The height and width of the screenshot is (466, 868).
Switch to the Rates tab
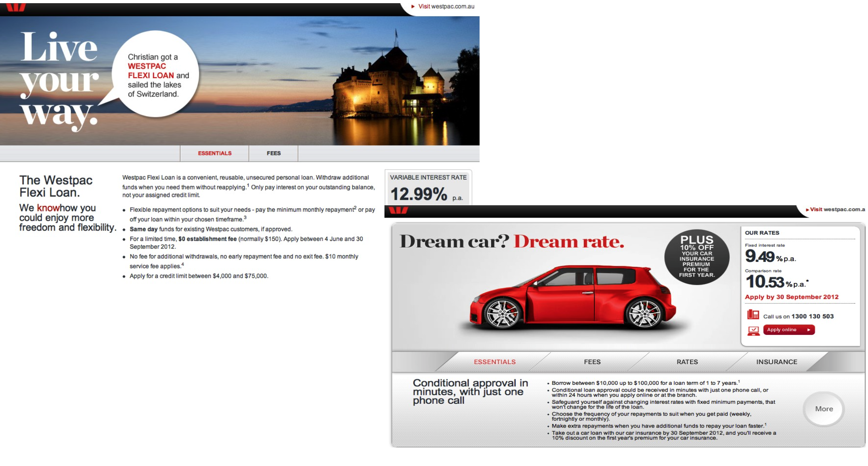687,362
